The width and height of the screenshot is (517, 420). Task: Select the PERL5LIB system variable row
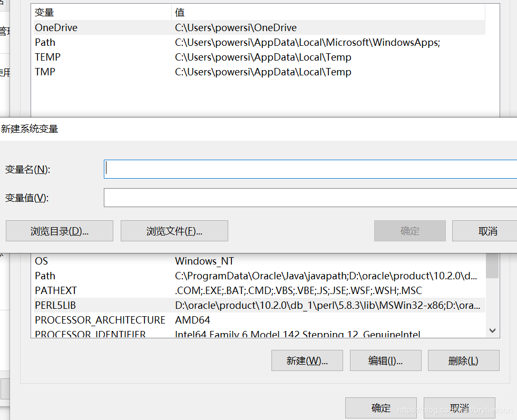coord(59,305)
